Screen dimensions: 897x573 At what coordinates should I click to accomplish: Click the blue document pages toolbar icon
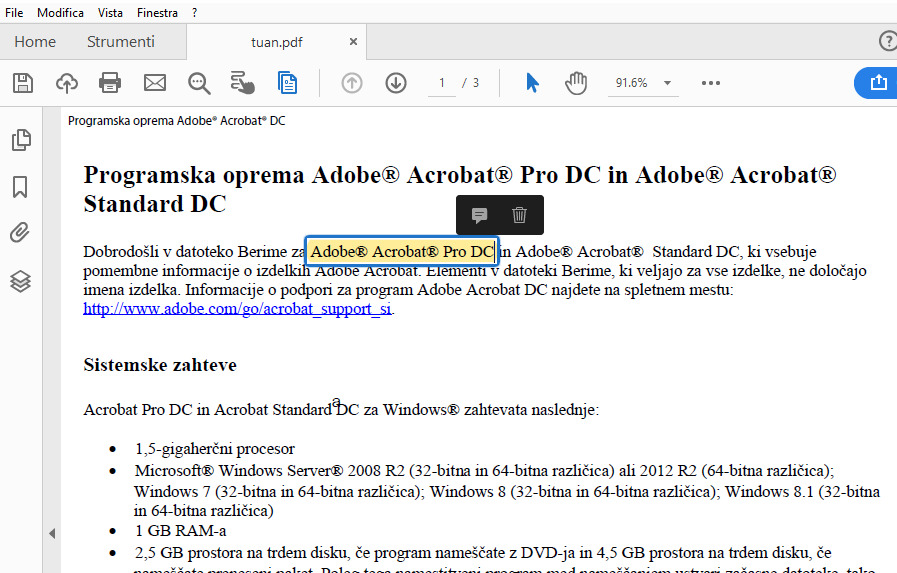point(287,83)
